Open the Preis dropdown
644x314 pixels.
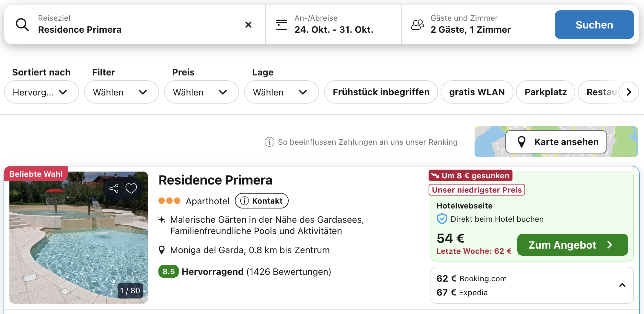pyautogui.click(x=201, y=92)
